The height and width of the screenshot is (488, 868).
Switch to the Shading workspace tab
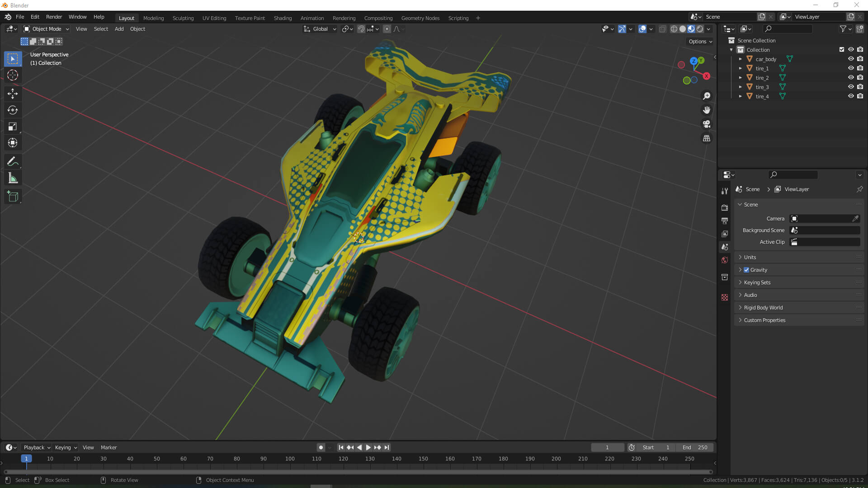click(x=283, y=18)
